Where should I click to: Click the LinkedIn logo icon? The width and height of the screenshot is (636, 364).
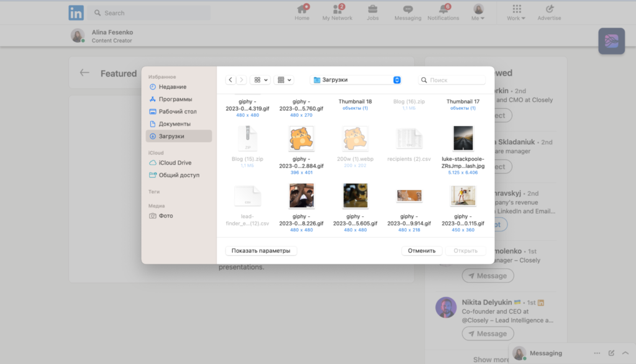pyautogui.click(x=76, y=12)
